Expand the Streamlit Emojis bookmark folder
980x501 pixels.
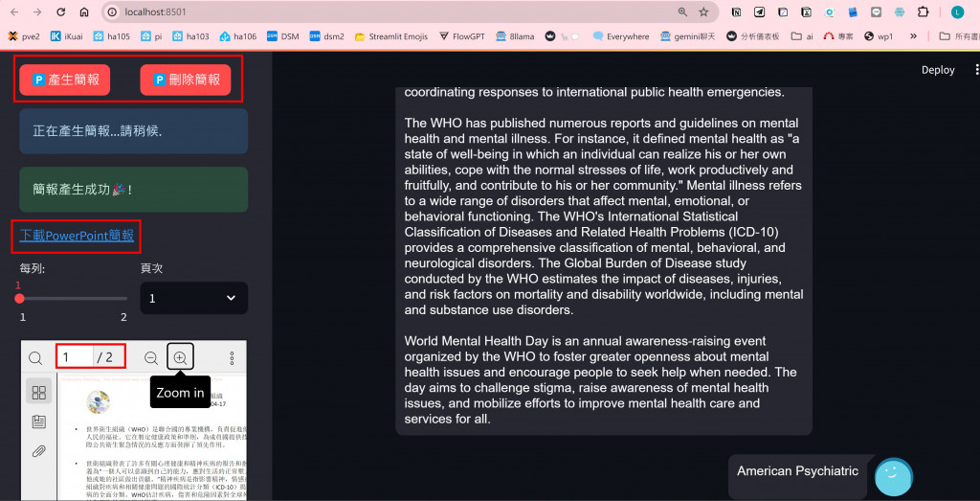[x=391, y=36]
